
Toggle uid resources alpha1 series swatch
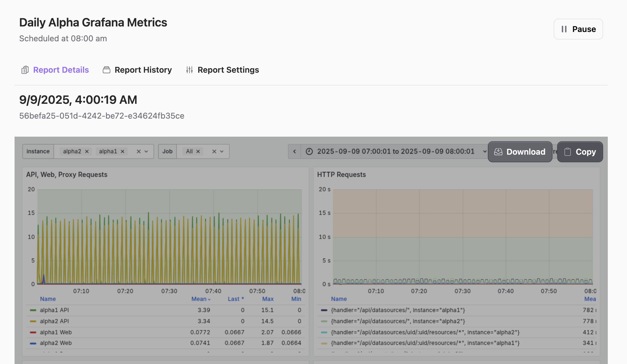point(324,343)
